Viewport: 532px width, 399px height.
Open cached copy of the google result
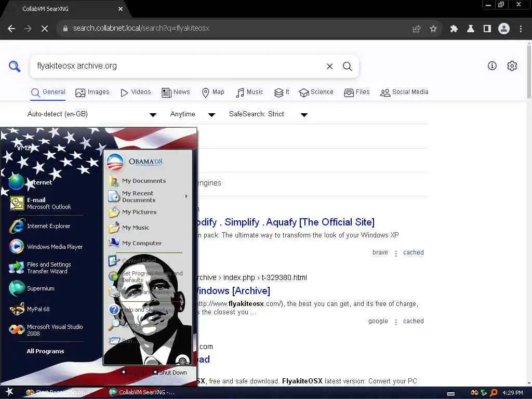(413, 321)
